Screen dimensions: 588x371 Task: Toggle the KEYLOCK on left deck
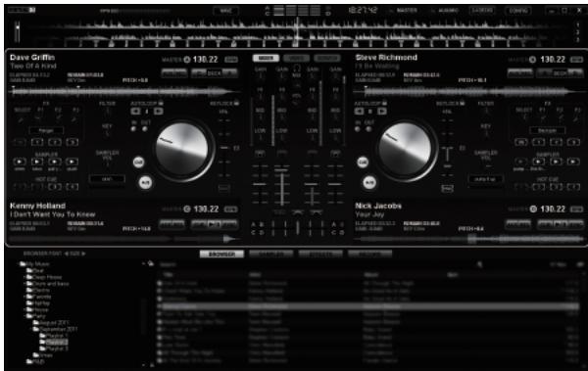(236, 103)
